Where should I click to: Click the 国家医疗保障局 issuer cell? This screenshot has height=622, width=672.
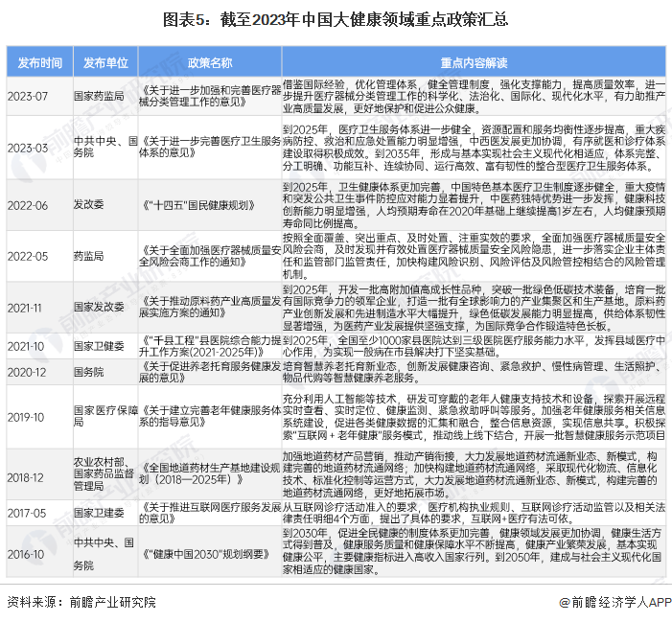click(x=105, y=416)
